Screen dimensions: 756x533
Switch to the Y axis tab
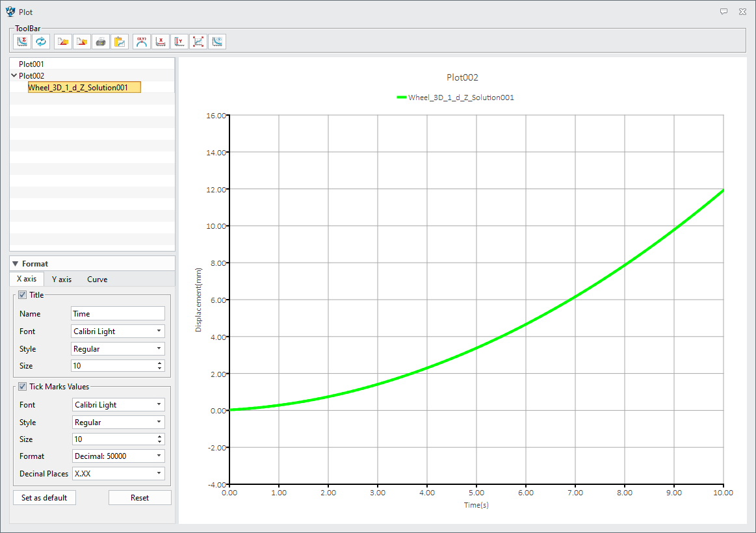(x=62, y=279)
